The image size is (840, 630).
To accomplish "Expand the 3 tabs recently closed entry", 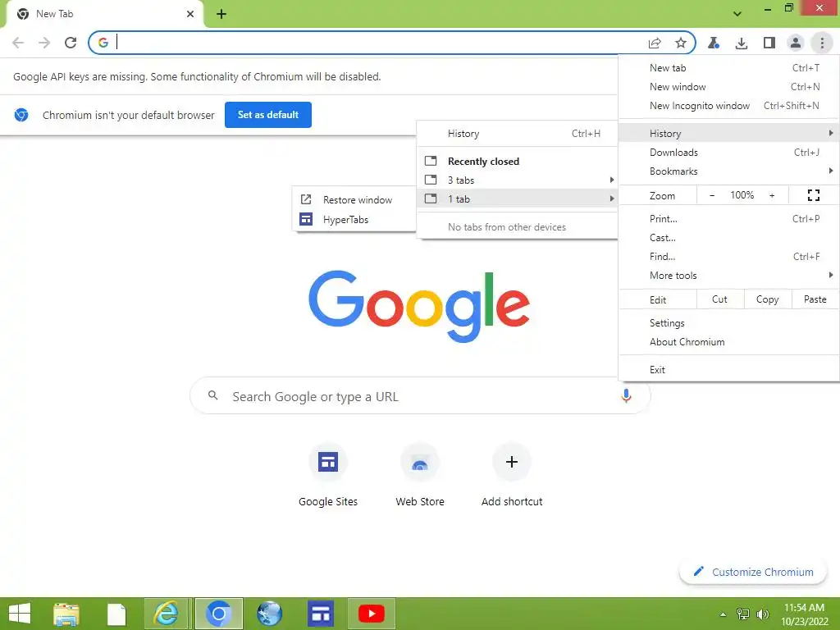I will [518, 180].
